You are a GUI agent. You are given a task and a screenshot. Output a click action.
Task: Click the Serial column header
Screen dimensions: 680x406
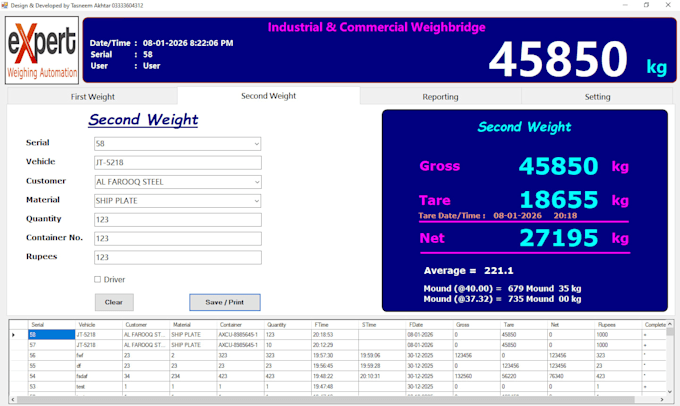pos(52,325)
